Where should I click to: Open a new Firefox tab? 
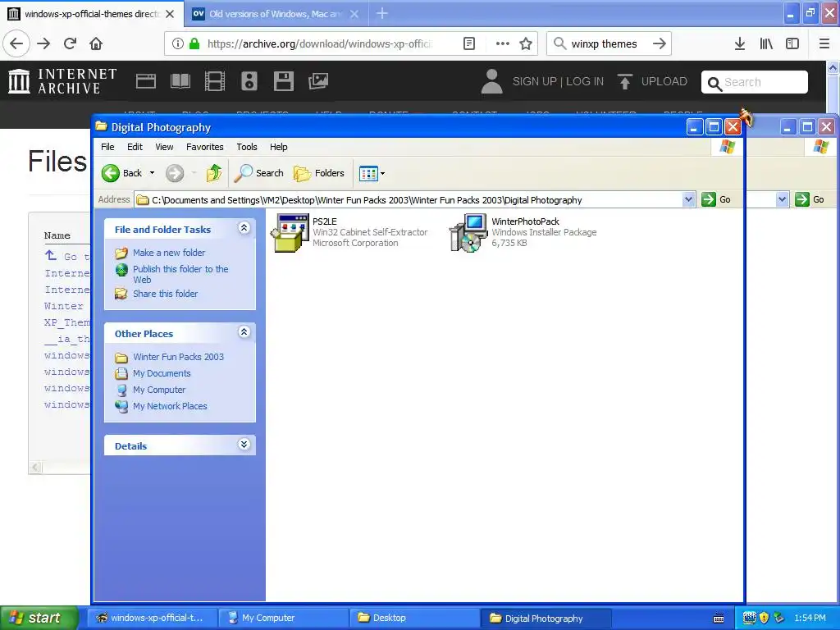click(382, 14)
